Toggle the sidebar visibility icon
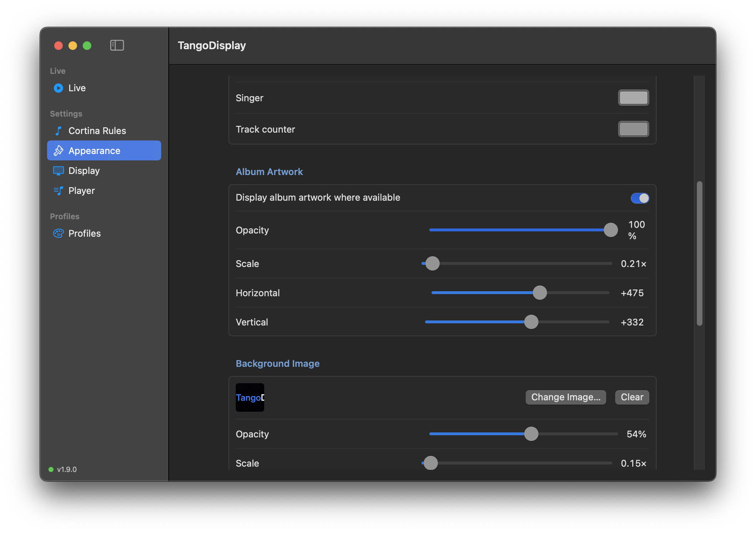The height and width of the screenshot is (534, 756). [117, 45]
